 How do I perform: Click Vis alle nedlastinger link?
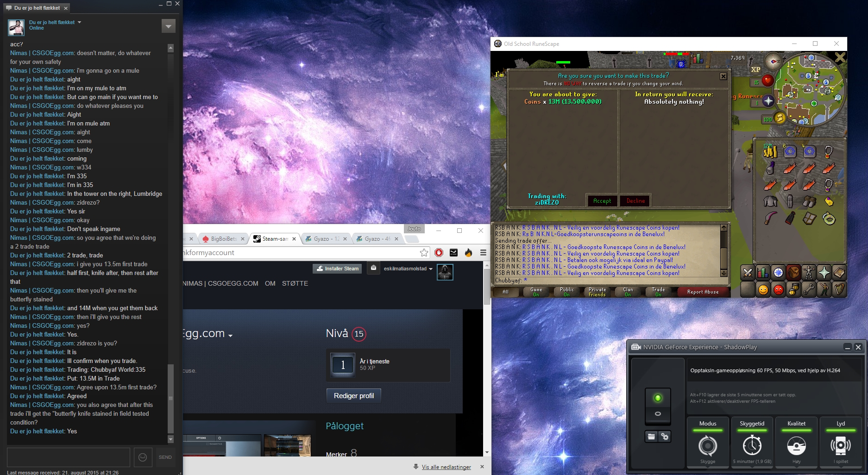[446, 467]
